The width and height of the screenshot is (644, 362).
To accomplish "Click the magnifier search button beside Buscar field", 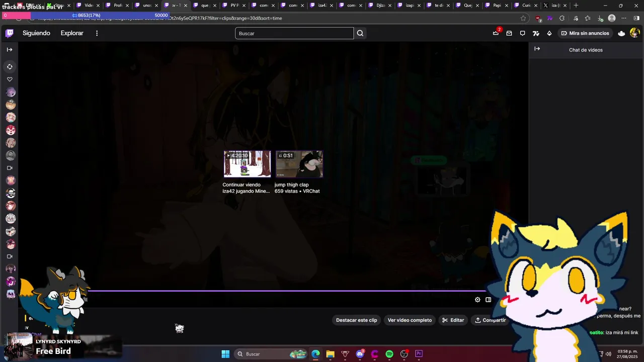I will click(360, 33).
